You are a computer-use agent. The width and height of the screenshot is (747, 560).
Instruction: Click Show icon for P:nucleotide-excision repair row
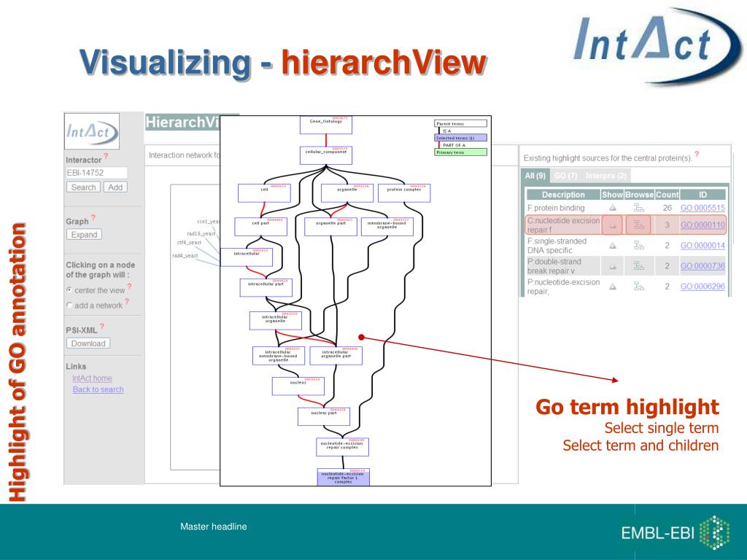point(613,286)
